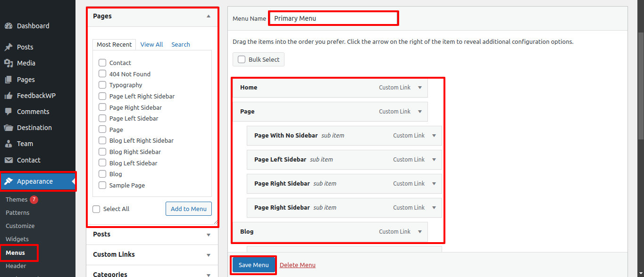Open Widgets under Appearance submenu

17,239
